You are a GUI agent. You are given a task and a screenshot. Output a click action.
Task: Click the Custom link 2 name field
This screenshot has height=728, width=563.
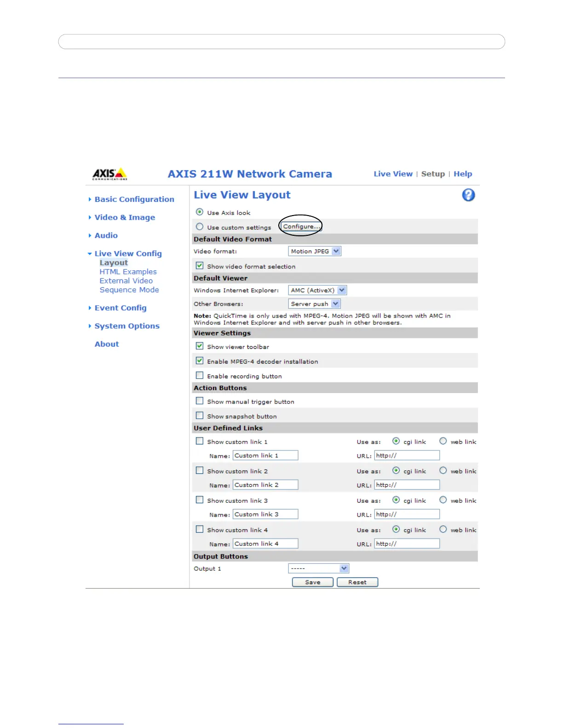(265, 485)
